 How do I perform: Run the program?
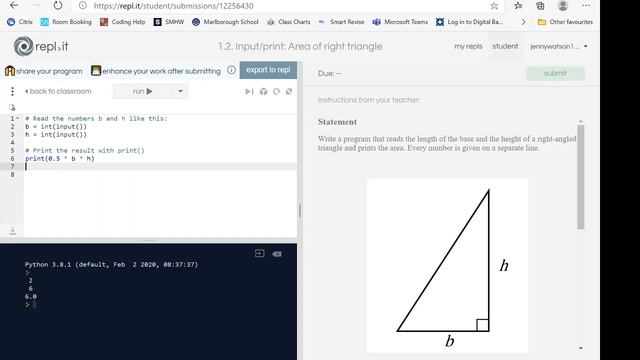coord(142,91)
